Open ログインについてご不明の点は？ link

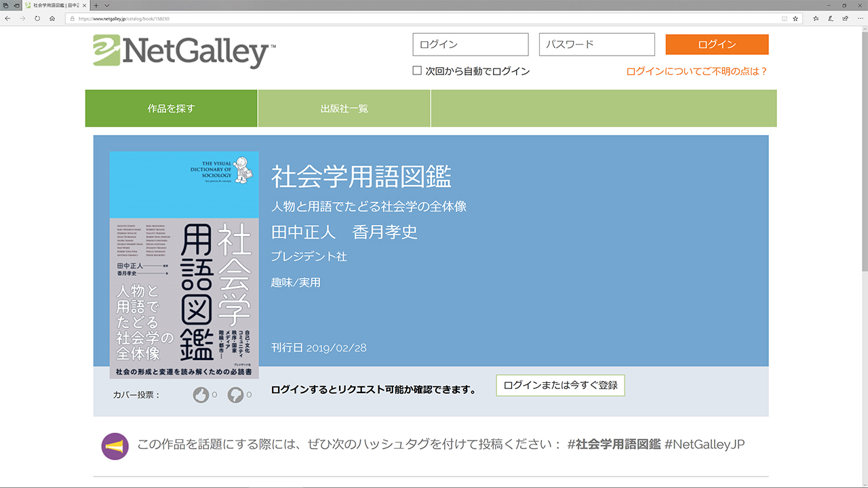[697, 71]
